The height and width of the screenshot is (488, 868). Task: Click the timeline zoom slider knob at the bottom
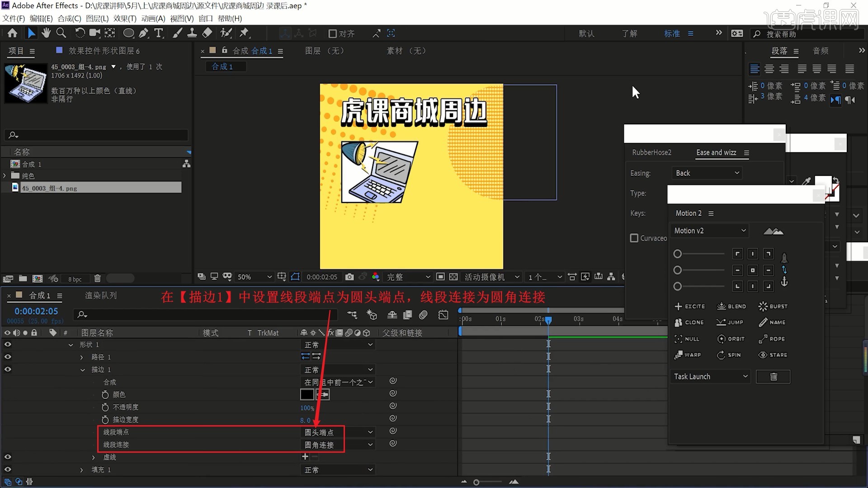[x=476, y=482]
